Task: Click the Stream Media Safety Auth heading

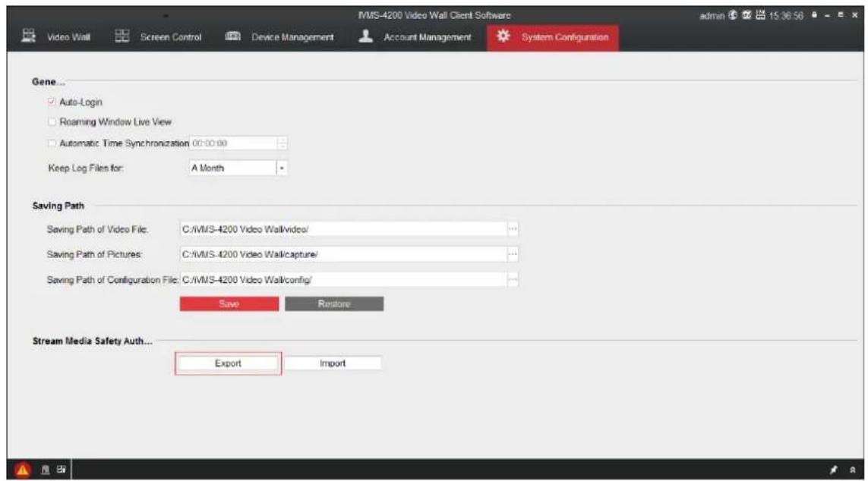Action: pyautogui.click(x=92, y=341)
